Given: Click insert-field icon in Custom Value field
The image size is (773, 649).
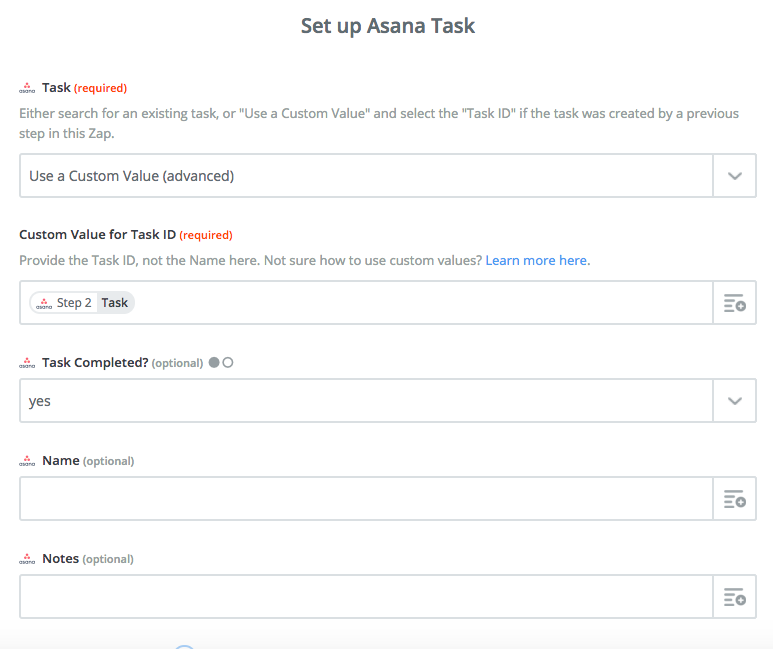Looking at the screenshot, I should 735,303.
